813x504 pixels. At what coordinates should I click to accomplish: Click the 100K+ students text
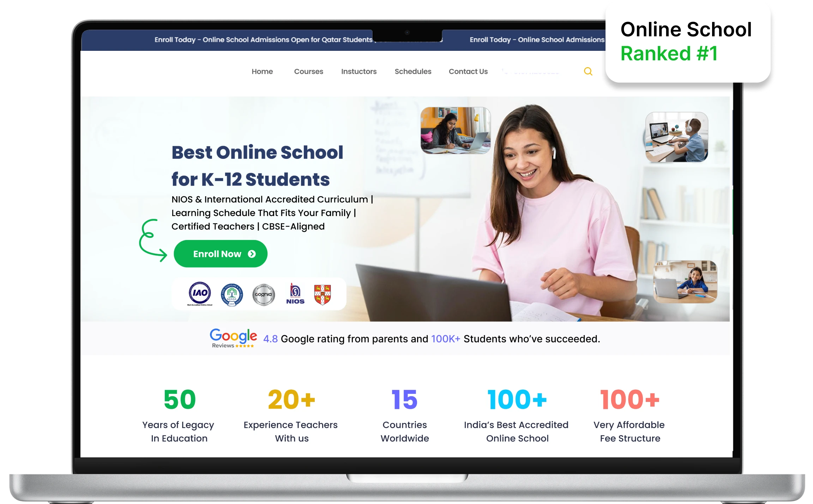click(x=445, y=339)
